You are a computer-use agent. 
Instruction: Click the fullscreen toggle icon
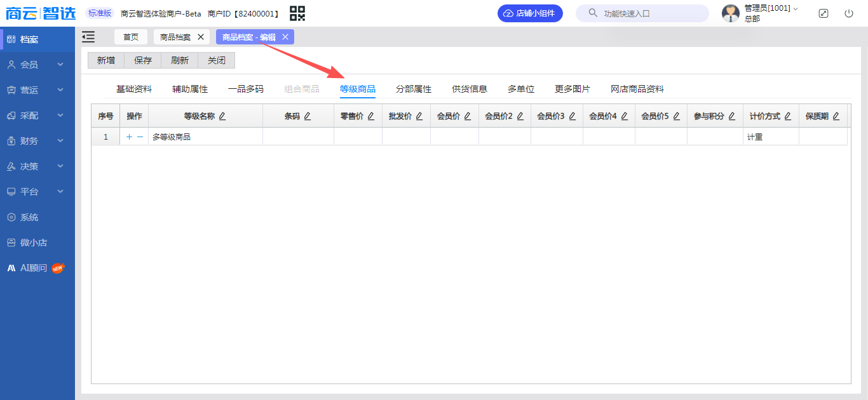(x=824, y=13)
